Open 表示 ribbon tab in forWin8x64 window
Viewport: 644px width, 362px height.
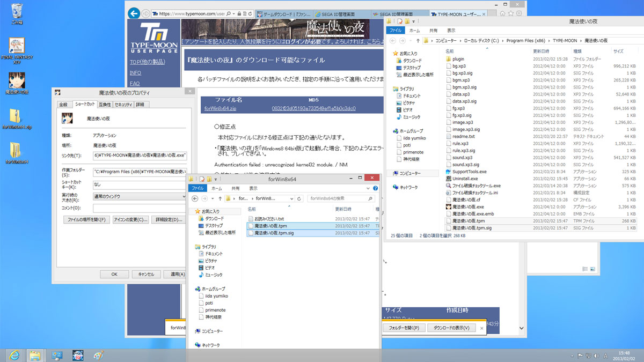(253, 188)
